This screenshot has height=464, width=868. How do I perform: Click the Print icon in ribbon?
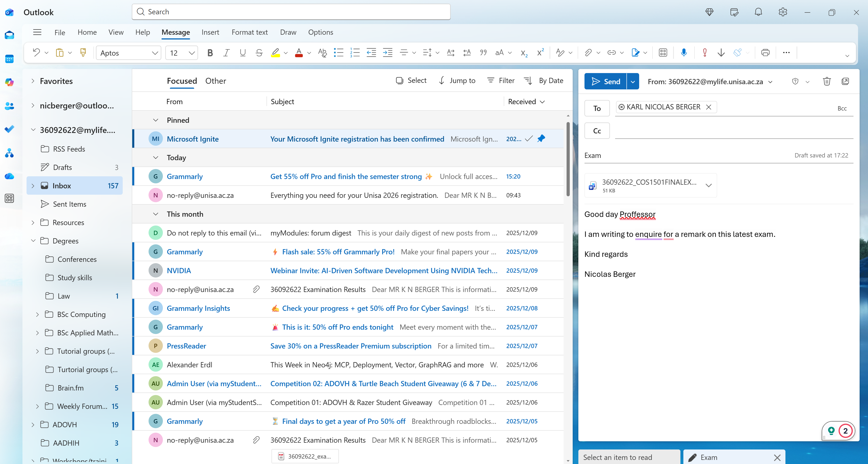[x=765, y=53]
